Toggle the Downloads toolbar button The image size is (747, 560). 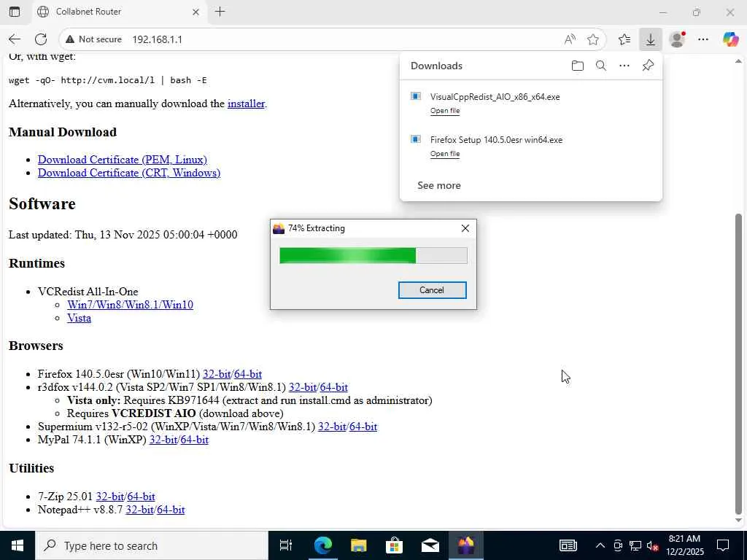tap(650, 39)
